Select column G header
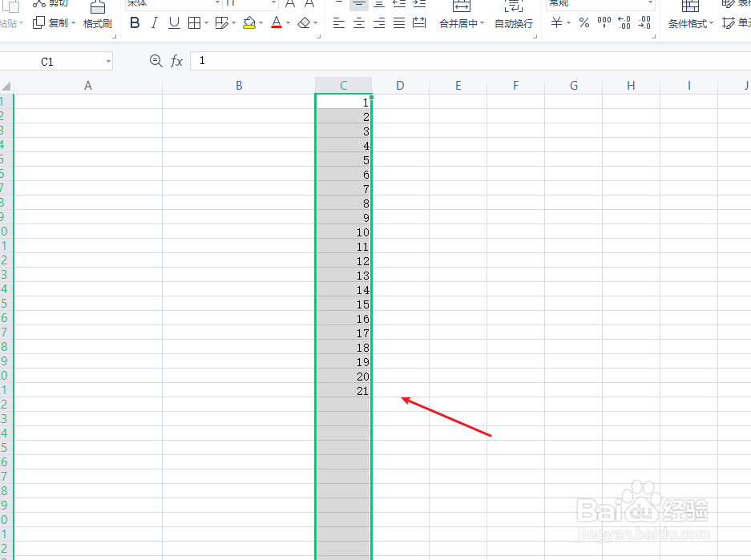Screen dimensions: 751x560 [574, 86]
